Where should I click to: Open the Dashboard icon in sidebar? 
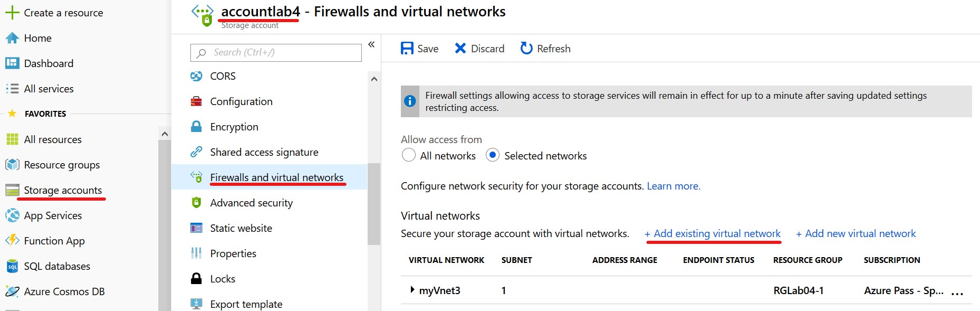tap(12, 63)
